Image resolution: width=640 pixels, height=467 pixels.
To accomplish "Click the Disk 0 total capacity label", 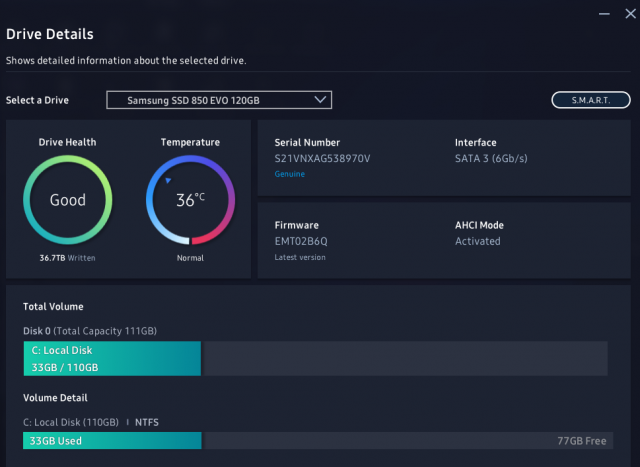I will click(x=90, y=331).
